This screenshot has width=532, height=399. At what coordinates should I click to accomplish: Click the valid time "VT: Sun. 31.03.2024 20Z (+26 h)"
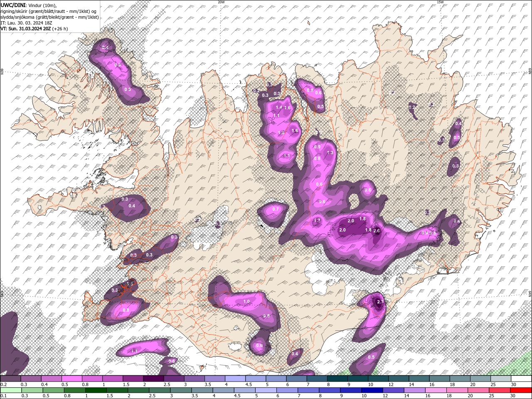[x=34, y=29]
